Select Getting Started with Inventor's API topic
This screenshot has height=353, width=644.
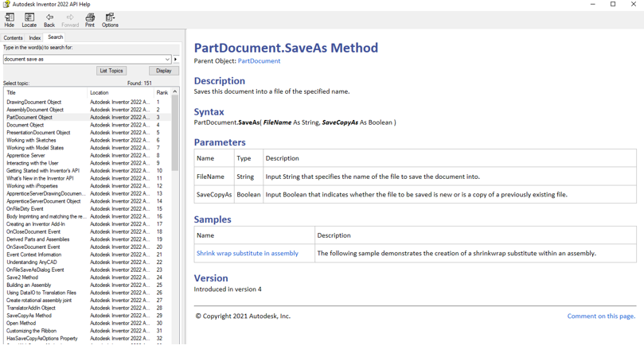43,171
